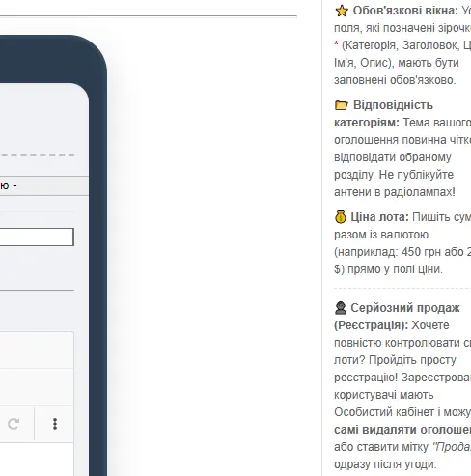Expand the category selection dropdown
Screen dimensions: 471x476
[44, 185]
